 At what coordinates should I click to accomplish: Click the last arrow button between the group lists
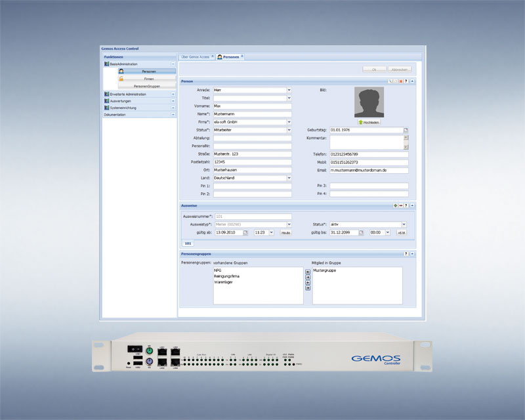[x=308, y=288]
